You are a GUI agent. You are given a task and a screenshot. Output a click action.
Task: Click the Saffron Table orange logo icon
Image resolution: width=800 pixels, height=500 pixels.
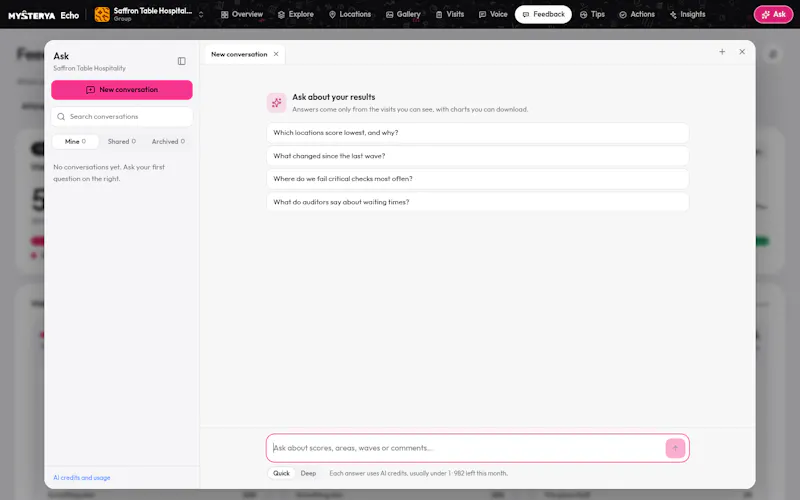(x=102, y=14)
